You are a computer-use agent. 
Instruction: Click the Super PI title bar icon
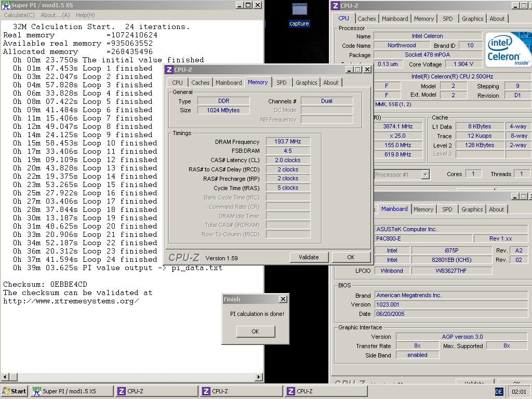[6, 5]
